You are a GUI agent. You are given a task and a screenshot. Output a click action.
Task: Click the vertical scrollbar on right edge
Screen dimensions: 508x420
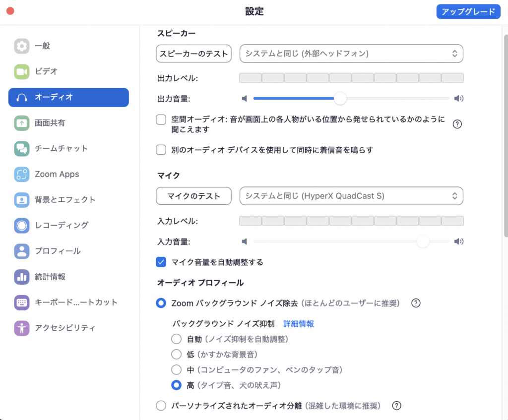506,136
